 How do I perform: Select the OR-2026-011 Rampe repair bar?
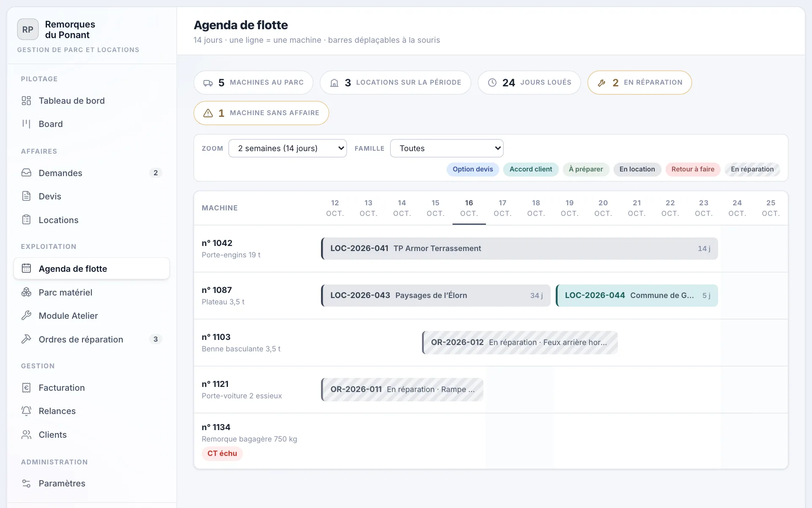click(402, 389)
